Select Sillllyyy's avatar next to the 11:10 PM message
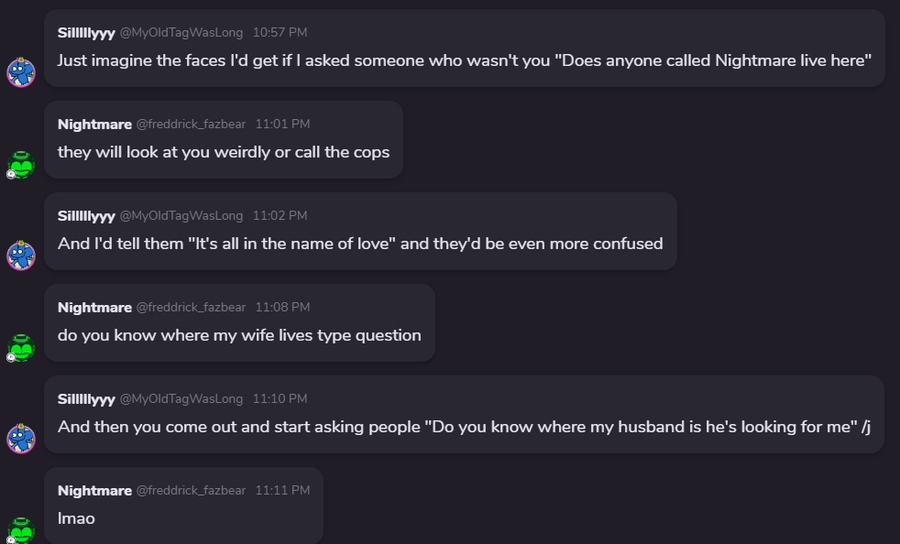The image size is (900, 544). point(21,438)
